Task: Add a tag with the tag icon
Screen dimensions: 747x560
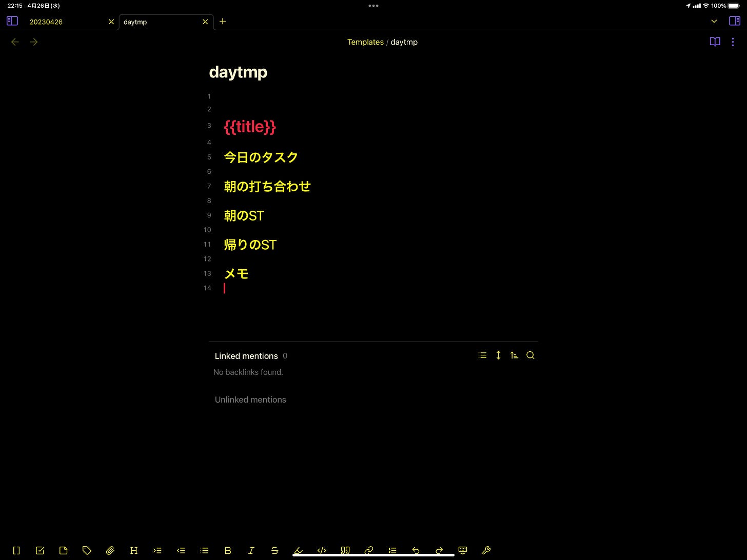Action: tap(87, 550)
